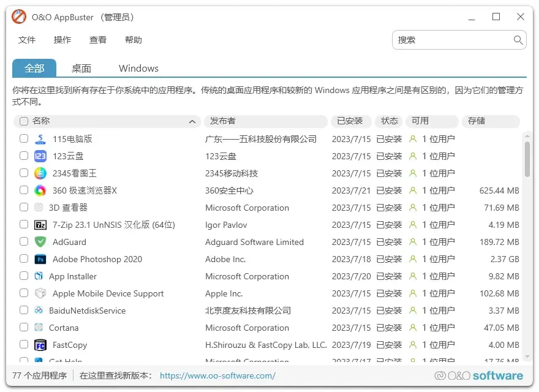Image resolution: width=539 pixels, height=392 pixels.
Task: Click the 360 极速浏览器X icon
Action: click(40, 190)
